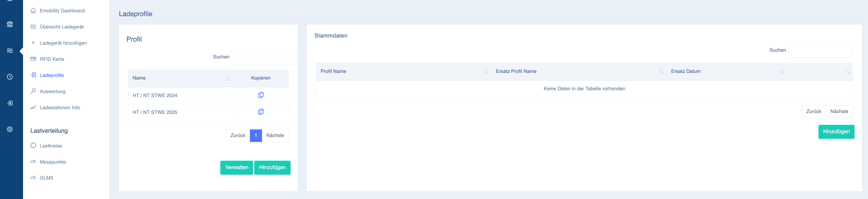Click Hinzufügen in the Profil panel

click(272, 167)
